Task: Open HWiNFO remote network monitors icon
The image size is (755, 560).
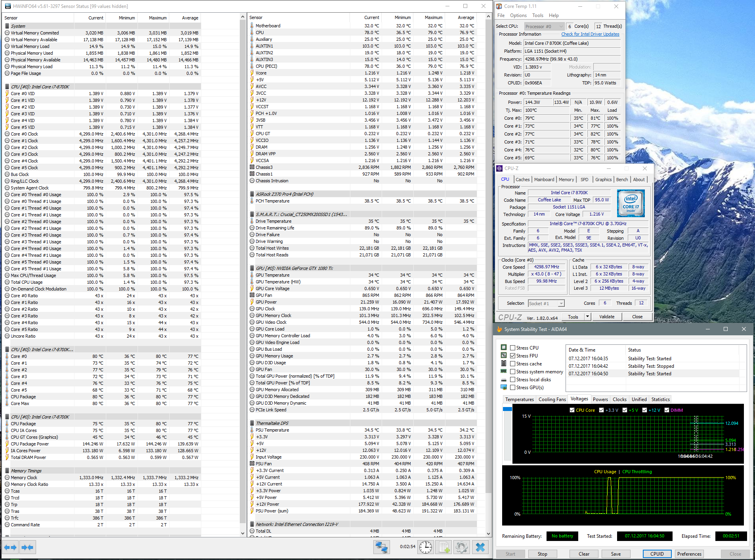Action: pyautogui.click(x=381, y=547)
